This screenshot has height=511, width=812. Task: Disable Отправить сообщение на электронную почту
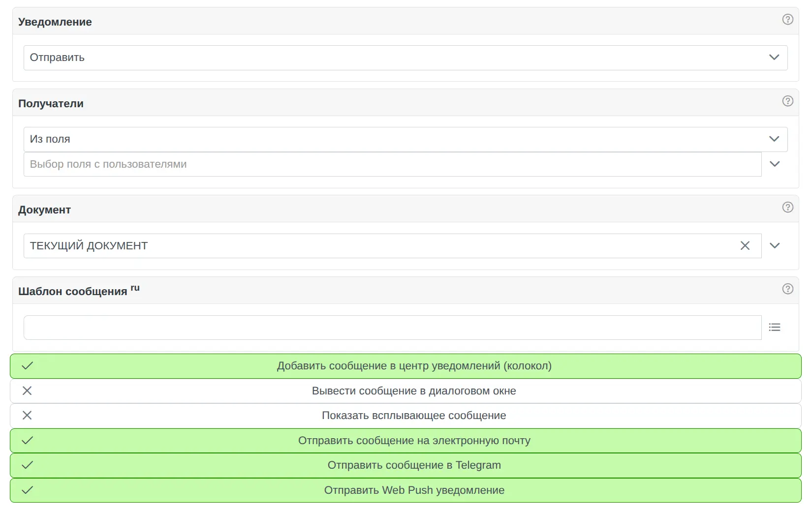point(413,441)
